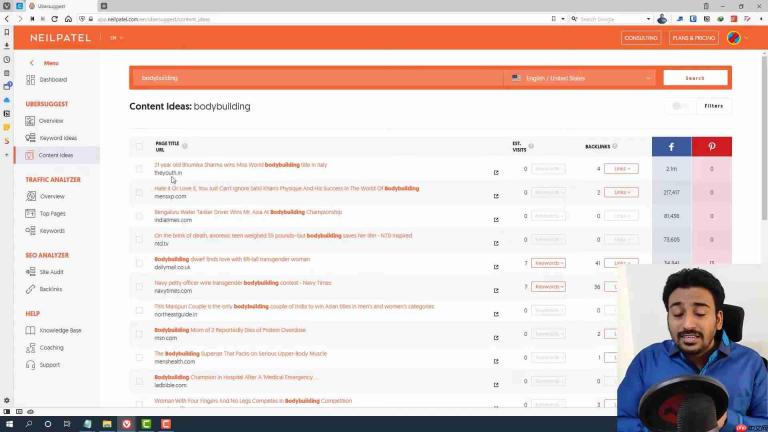Check the navytimes.com row checkbox
Screen dimensions: 768x432
point(139,287)
